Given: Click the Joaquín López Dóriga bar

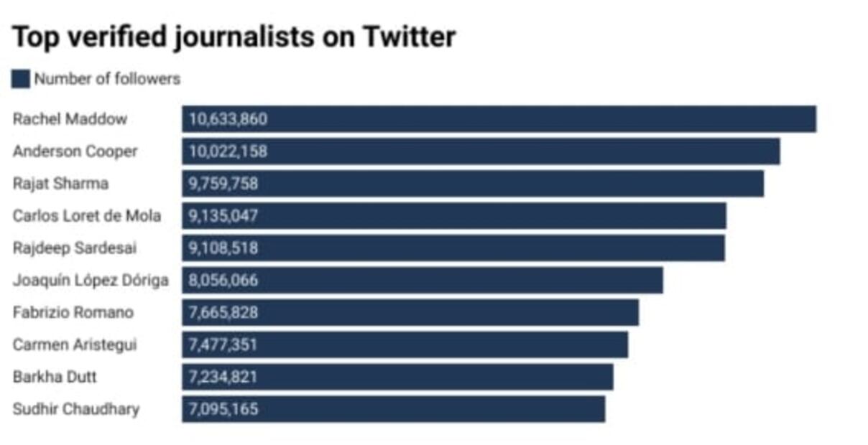Looking at the screenshot, I should pos(423,280).
